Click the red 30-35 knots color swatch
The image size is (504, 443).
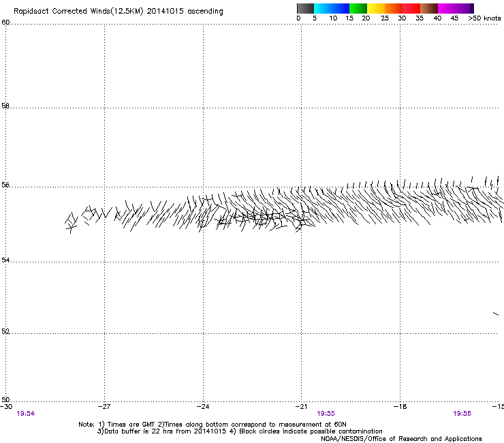(x=411, y=8)
